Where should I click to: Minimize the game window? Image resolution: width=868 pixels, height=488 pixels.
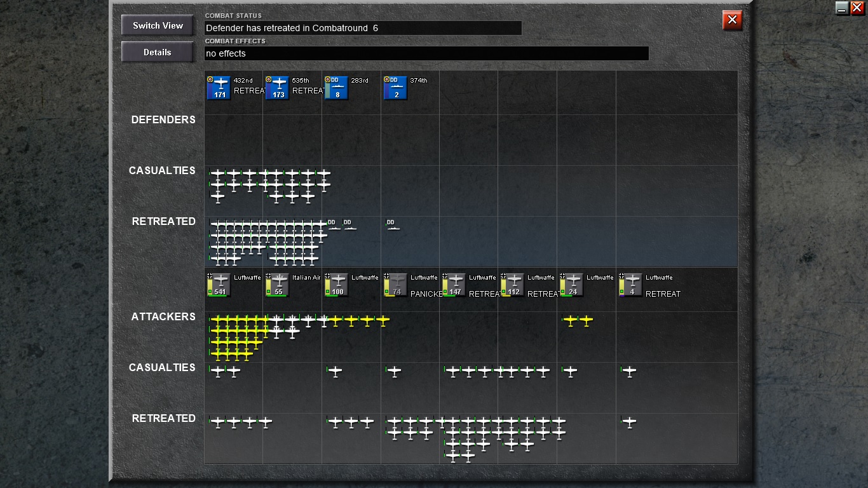842,8
